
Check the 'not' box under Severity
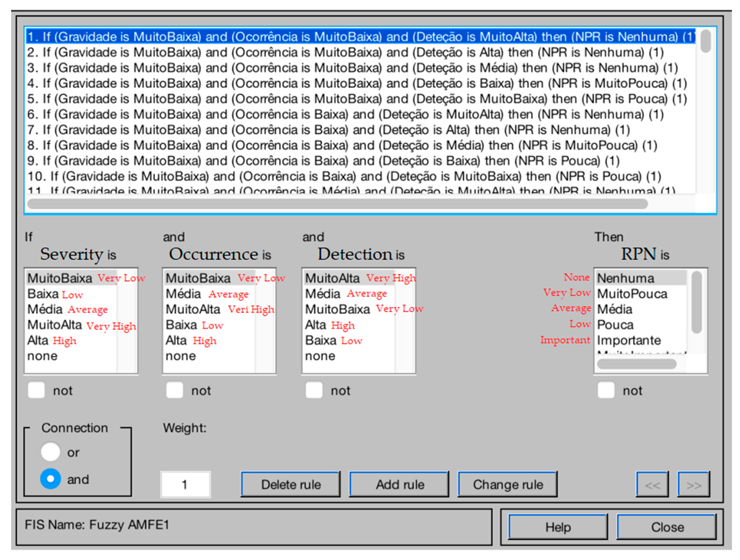coord(36,390)
